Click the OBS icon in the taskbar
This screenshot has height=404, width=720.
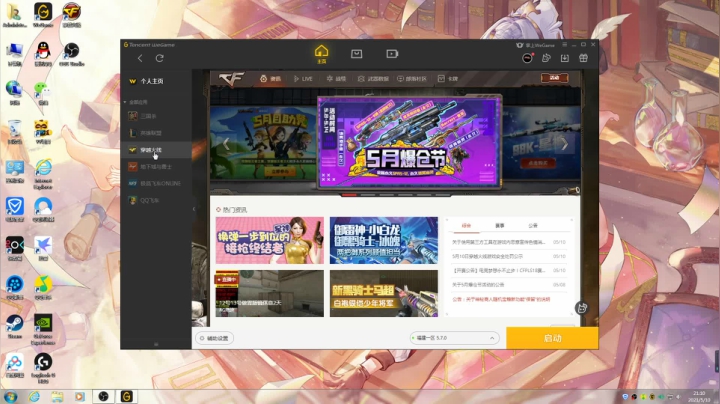(103, 396)
